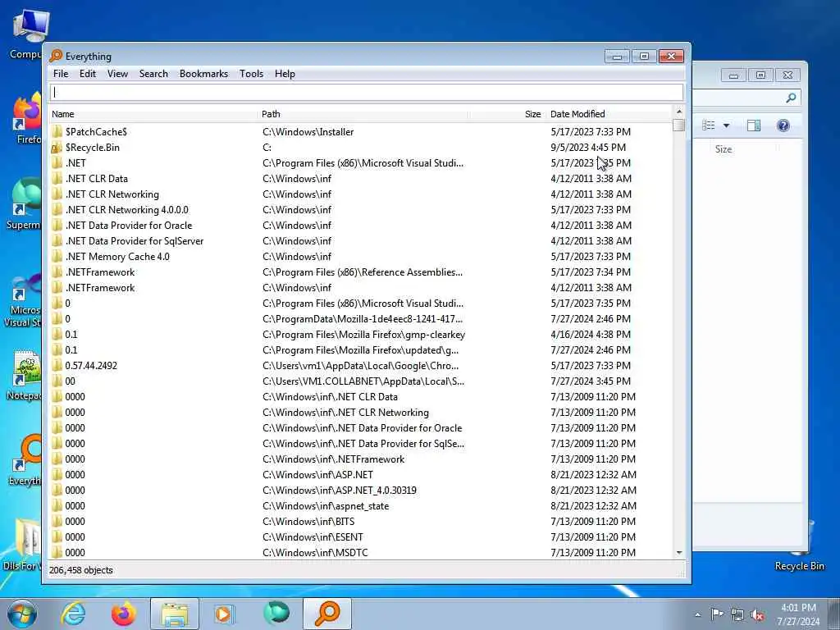Image resolution: width=840 pixels, height=630 pixels.
Task: Click the change view icon in the Explorer window
Action: point(708,126)
